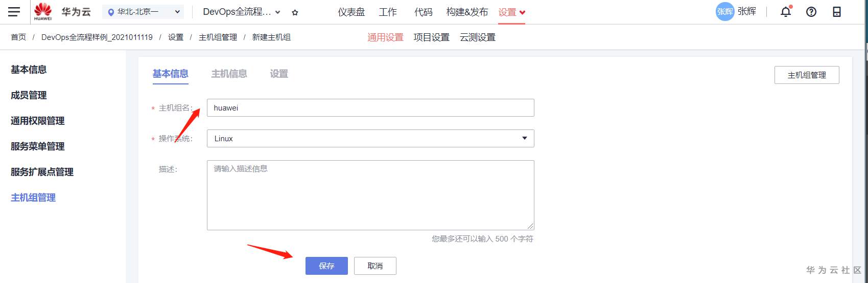868x283 pixels.
Task: Expand the 设置 top menu
Action: 512,12
